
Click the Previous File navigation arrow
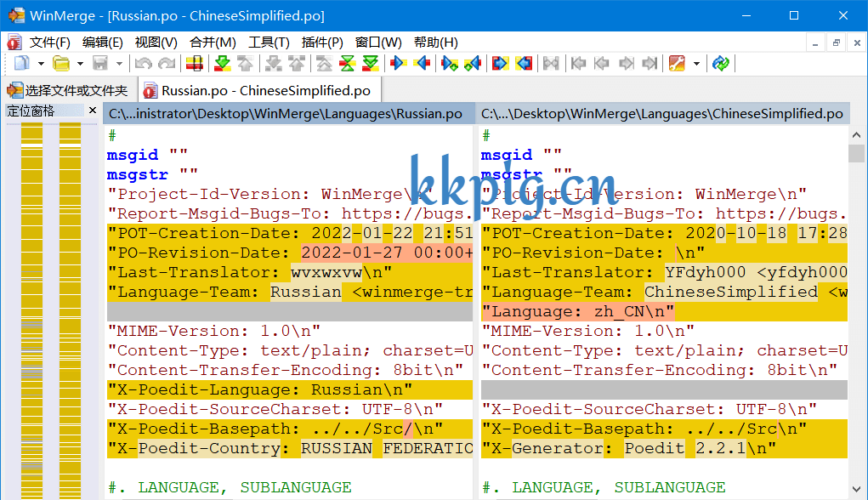point(602,64)
